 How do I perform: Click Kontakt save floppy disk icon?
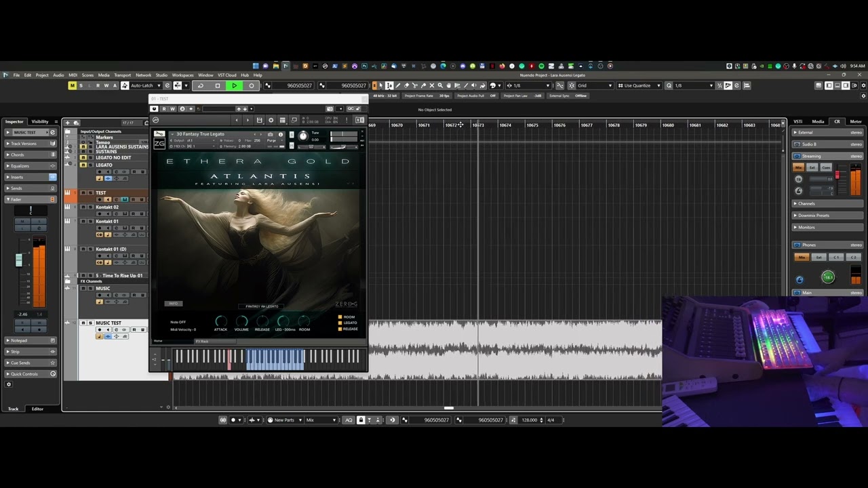tap(259, 120)
